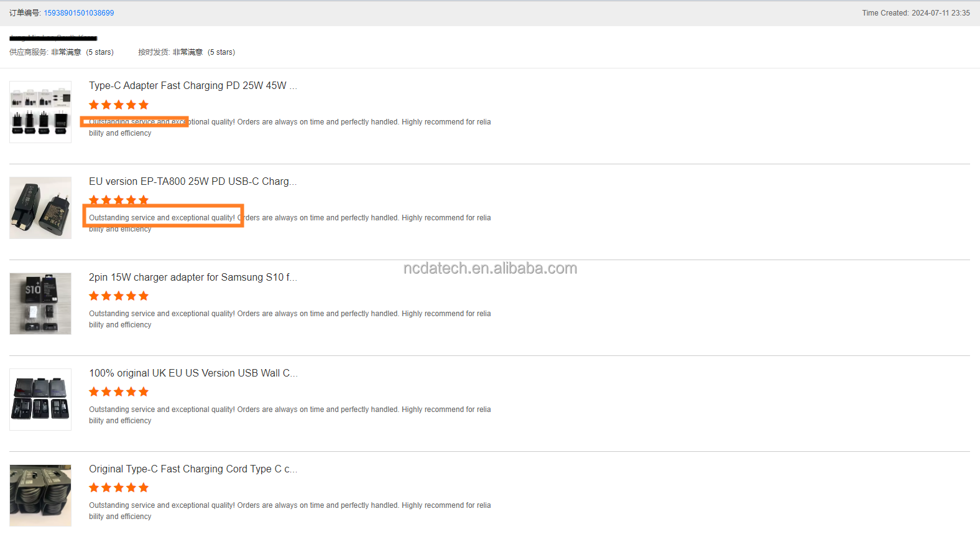
Task: Click the Type-C Adapter Fast Charging product thumbnail
Action: pyautogui.click(x=40, y=112)
